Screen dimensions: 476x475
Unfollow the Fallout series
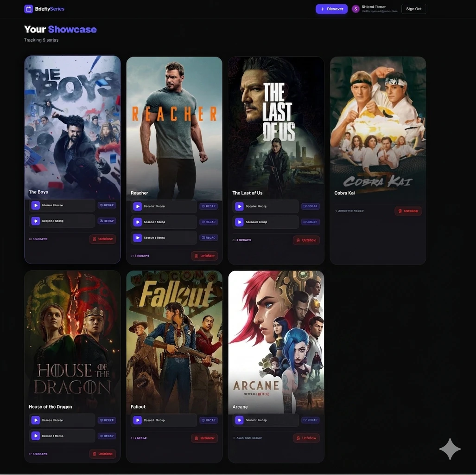pyautogui.click(x=204, y=438)
